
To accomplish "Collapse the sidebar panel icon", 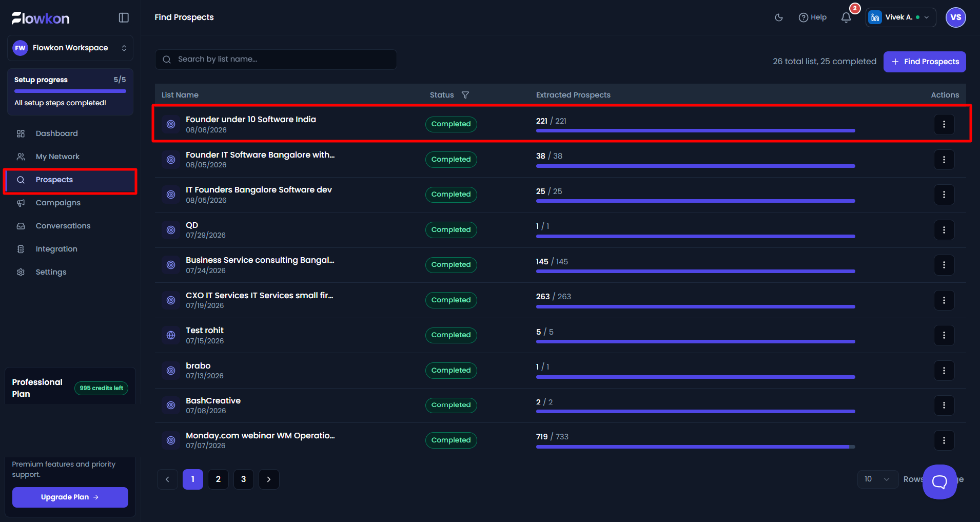I will [x=124, y=18].
